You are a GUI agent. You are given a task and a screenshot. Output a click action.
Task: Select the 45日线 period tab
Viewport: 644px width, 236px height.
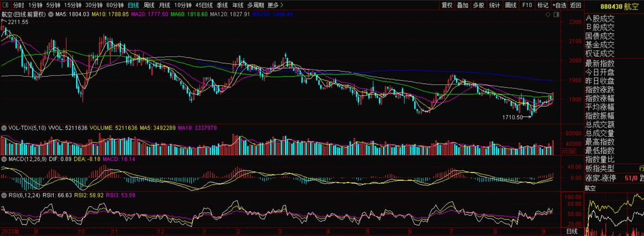204,5
